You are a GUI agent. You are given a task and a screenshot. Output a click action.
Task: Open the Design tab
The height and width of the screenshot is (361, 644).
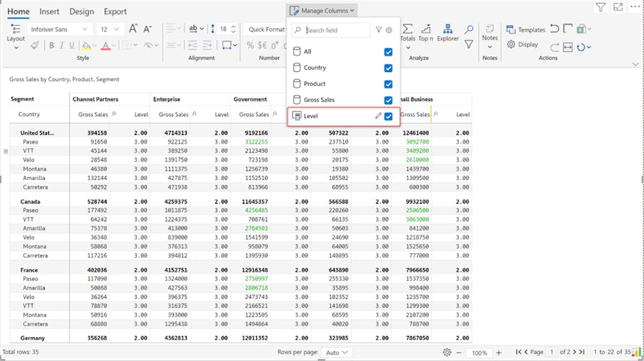click(x=81, y=12)
